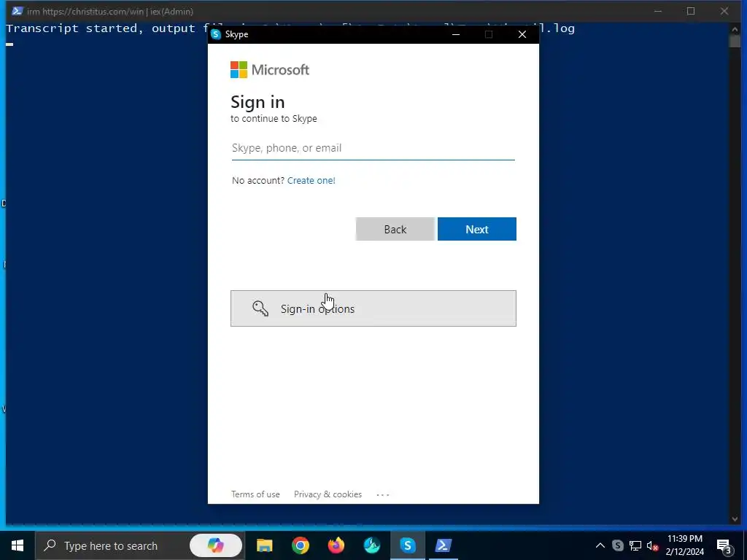Minimize the PowerShell window
The height and width of the screenshot is (560, 747).
point(658,11)
